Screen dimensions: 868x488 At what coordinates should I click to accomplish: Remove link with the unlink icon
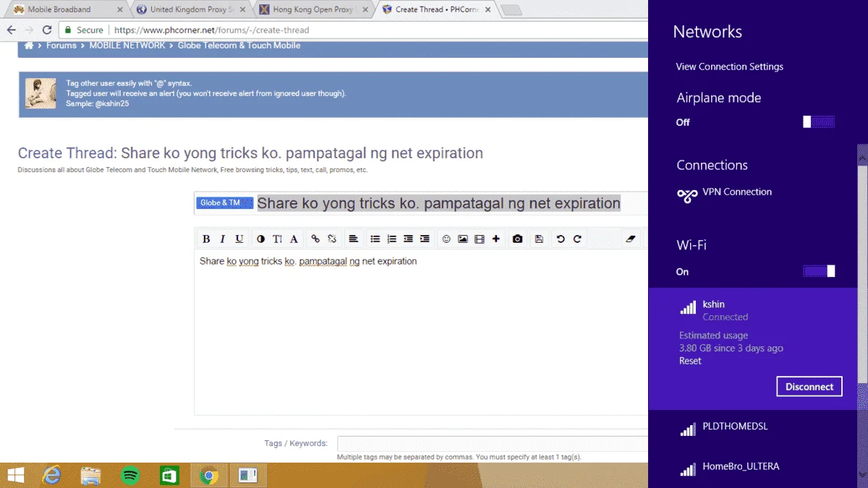point(332,239)
